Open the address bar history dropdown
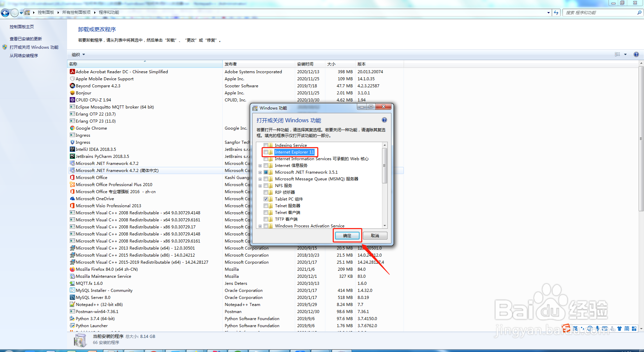 point(548,12)
